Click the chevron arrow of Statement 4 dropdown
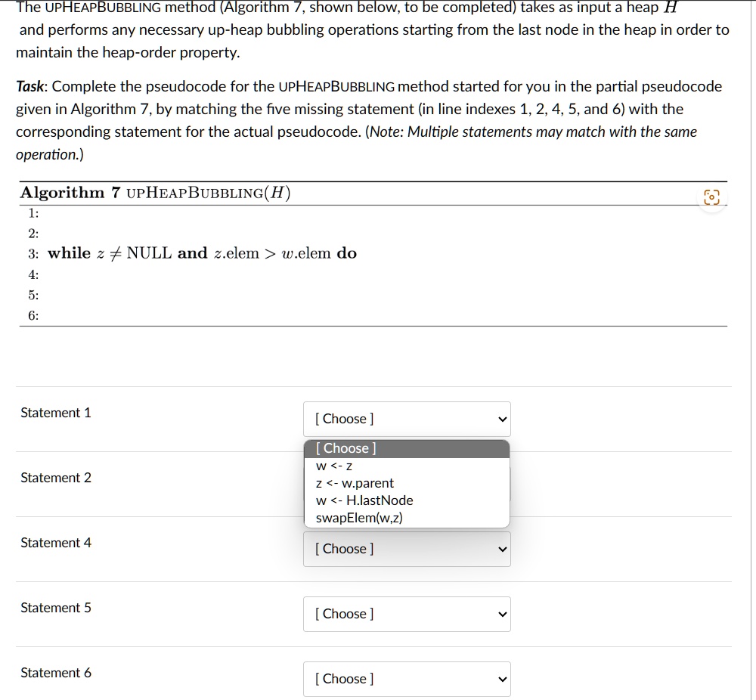The width and height of the screenshot is (756, 700). pyautogui.click(x=503, y=550)
